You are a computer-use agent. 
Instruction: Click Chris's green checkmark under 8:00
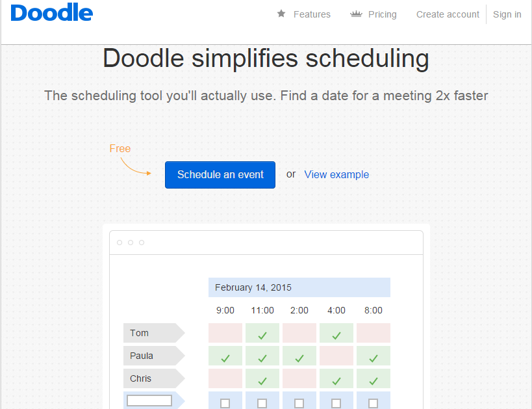click(374, 380)
